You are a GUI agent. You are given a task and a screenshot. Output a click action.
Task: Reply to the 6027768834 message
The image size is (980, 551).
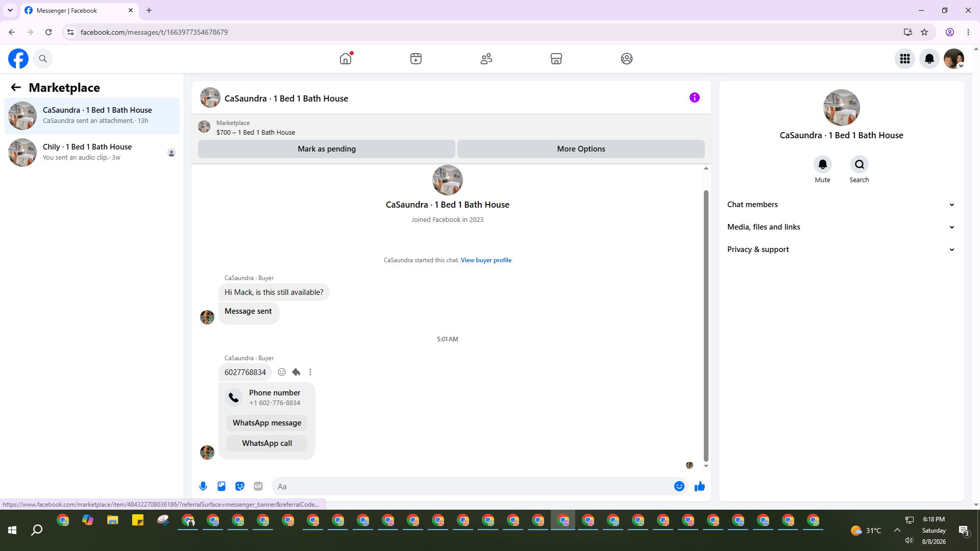tap(296, 372)
